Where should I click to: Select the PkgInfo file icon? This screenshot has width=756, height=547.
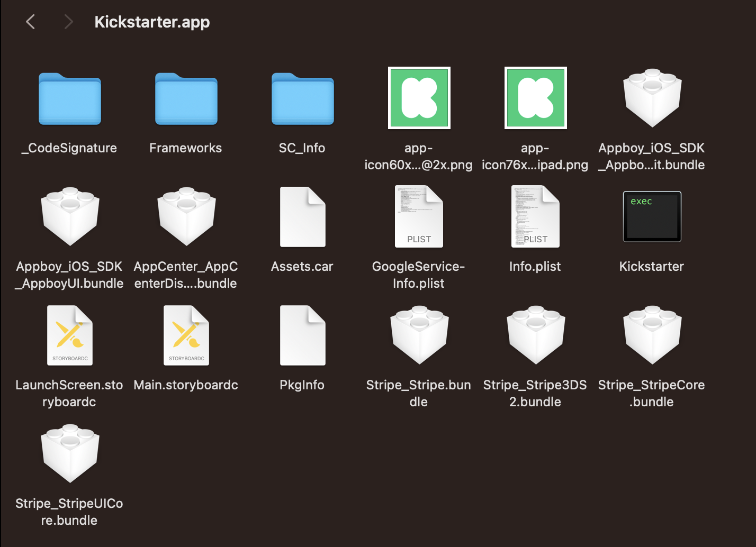pos(303,335)
